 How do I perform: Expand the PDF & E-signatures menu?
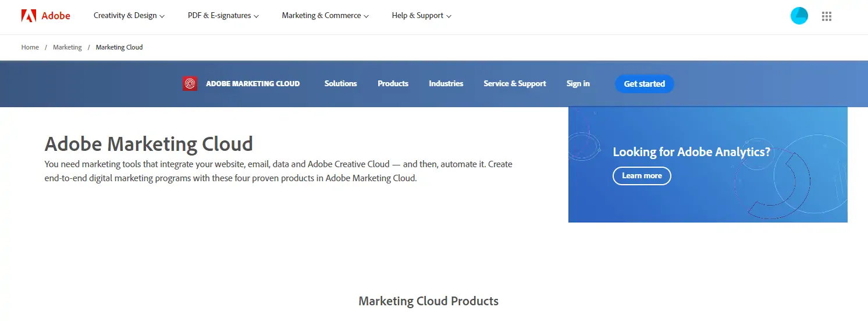click(223, 16)
